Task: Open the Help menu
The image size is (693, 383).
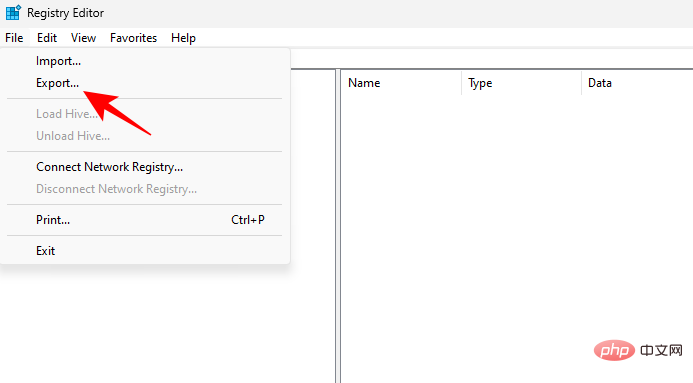Action: coord(183,38)
